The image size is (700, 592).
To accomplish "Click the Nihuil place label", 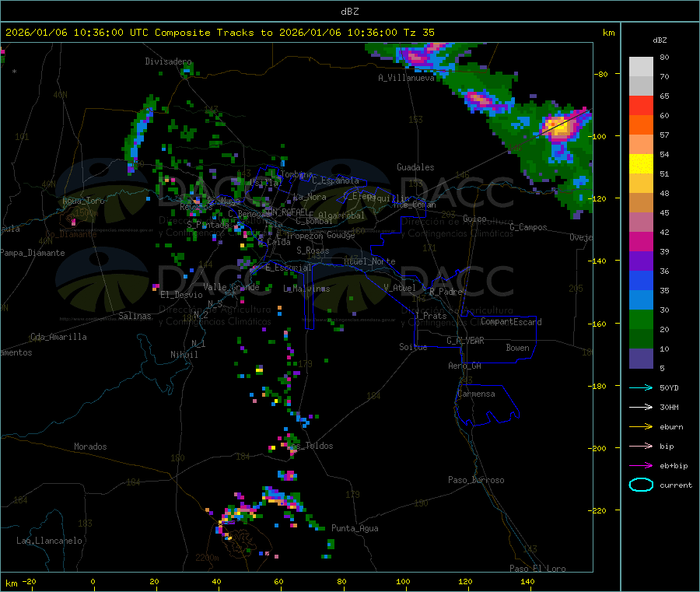I will (x=184, y=355).
